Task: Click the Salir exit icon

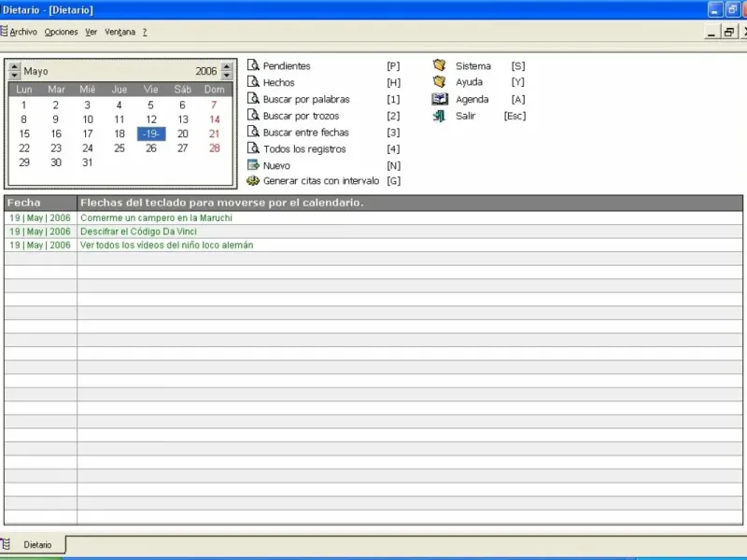Action: 439,116
